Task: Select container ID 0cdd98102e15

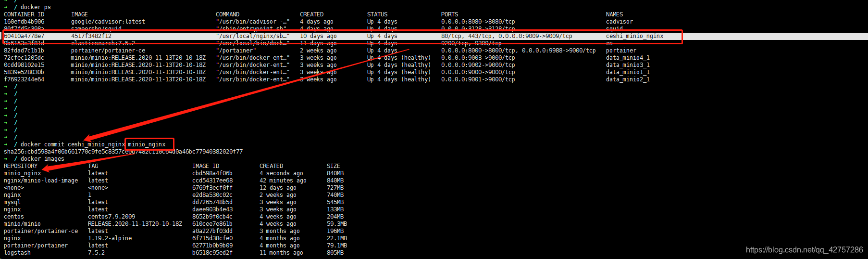Action: point(24,65)
